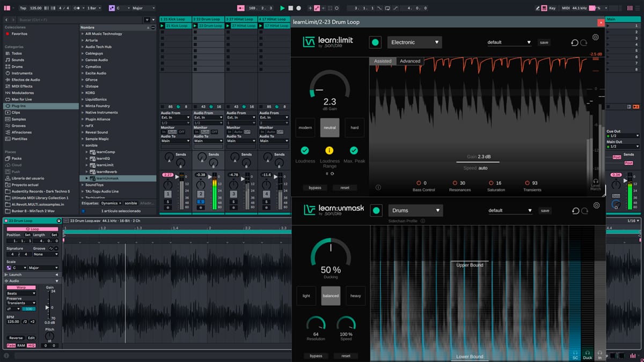The image size is (644, 362).
Task: Select the Favoritos collection
Action: (x=19, y=34)
